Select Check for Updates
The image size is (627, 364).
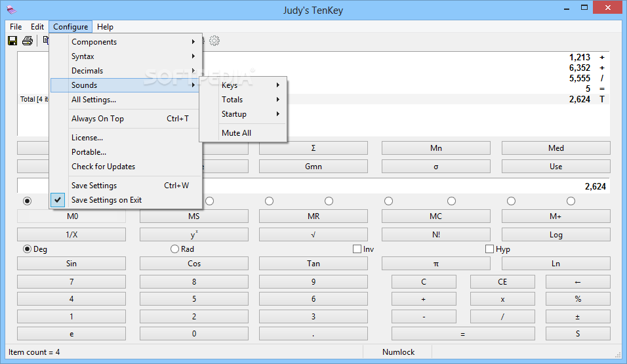[x=126, y=167]
